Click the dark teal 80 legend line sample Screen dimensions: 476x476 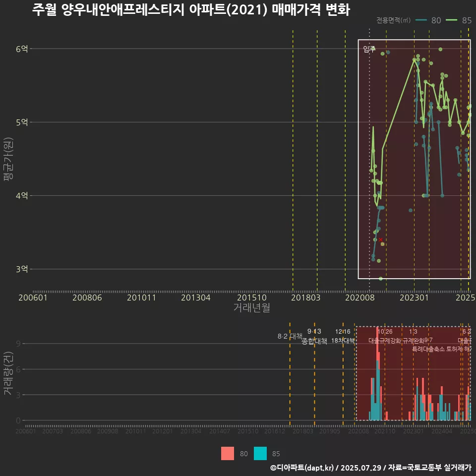coord(421,20)
